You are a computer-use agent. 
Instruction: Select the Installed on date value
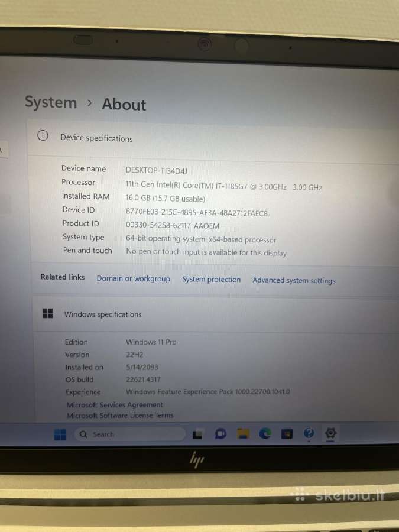[142, 367]
